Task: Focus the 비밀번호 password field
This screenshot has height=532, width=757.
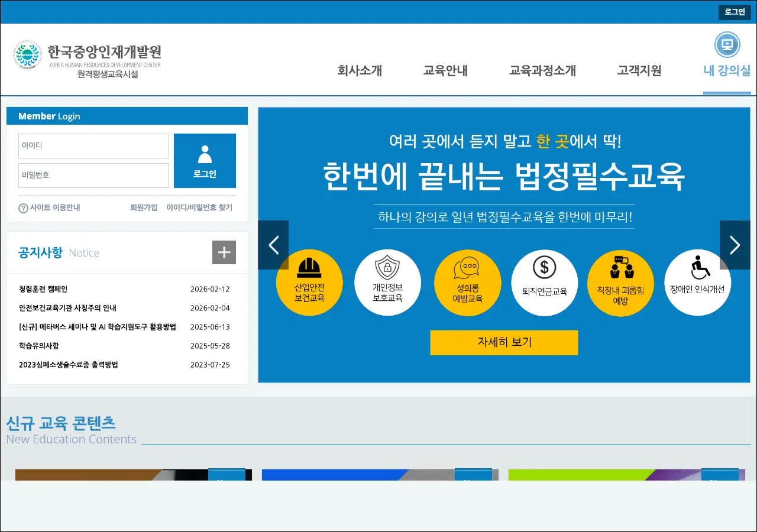Action: click(93, 175)
